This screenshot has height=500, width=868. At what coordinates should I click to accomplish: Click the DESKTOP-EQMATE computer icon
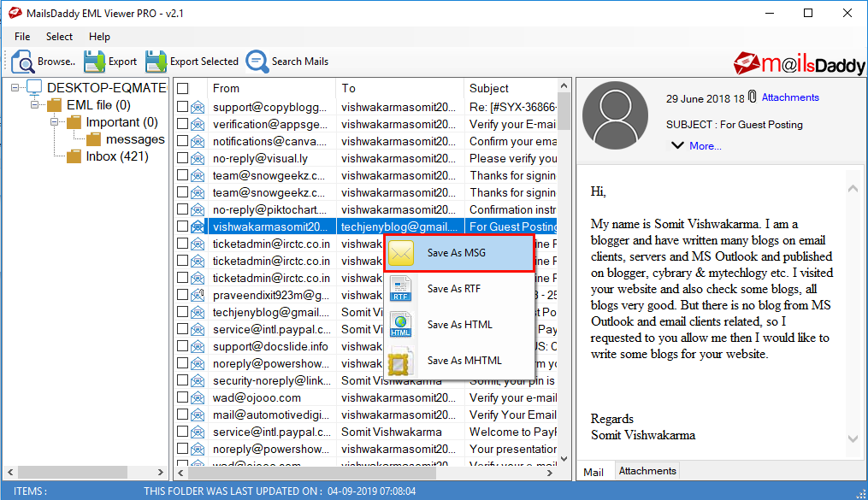click(34, 87)
